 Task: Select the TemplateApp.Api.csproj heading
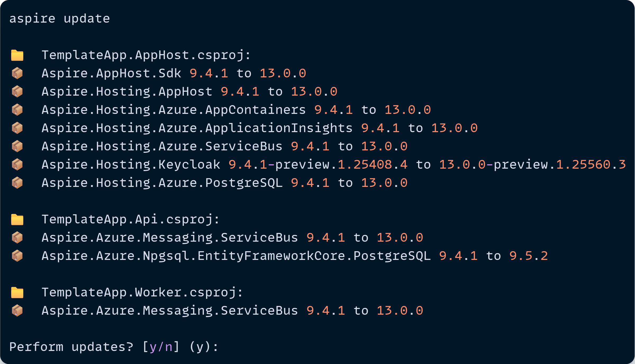[x=130, y=219]
